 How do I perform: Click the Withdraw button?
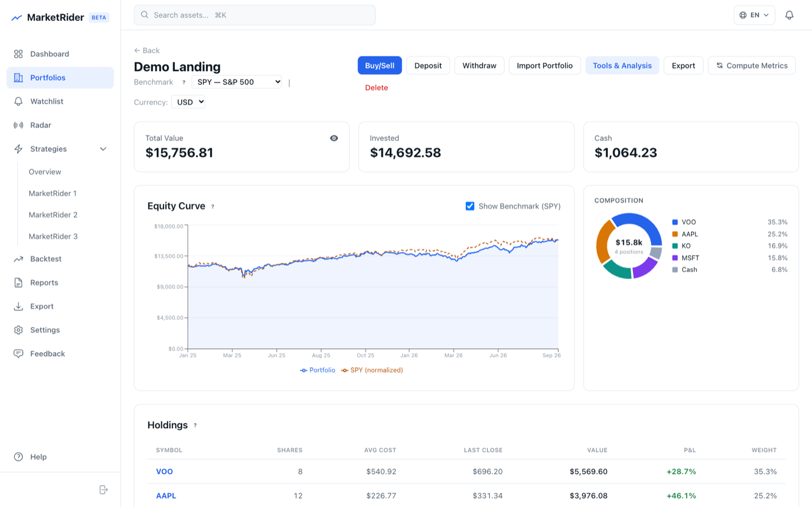[x=479, y=66]
